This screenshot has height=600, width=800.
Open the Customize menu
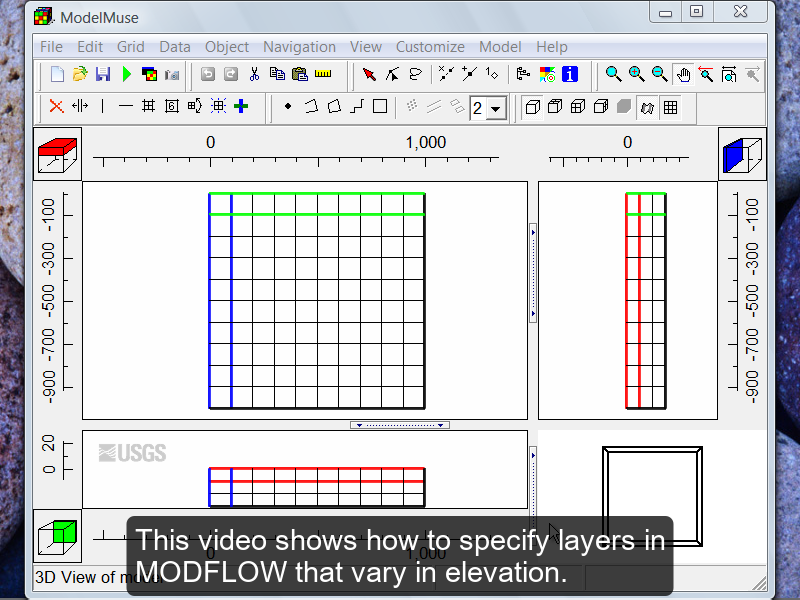tap(430, 47)
